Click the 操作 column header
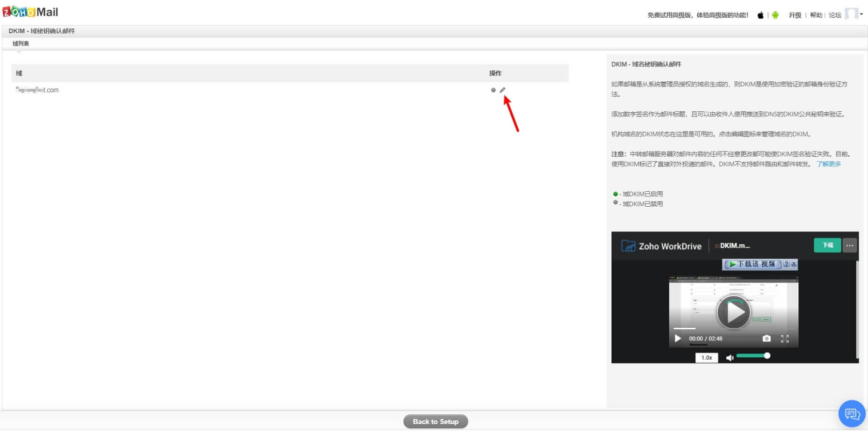This screenshot has height=434, width=868. click(495, 73)
